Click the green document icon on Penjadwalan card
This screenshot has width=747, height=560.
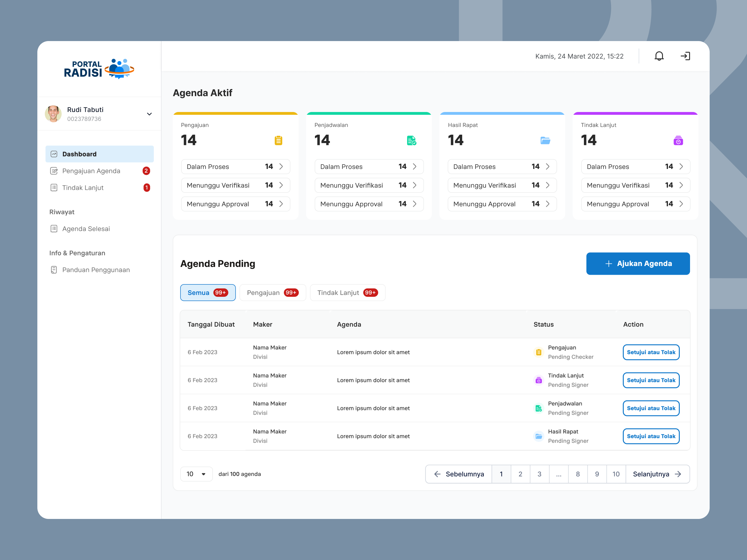411,140
